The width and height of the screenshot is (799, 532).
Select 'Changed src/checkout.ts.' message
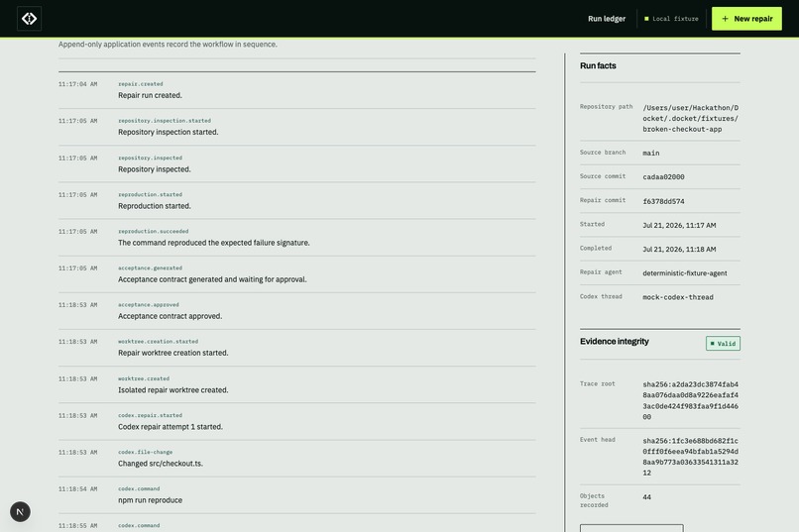pyautogui.click(x=160, y=464)
